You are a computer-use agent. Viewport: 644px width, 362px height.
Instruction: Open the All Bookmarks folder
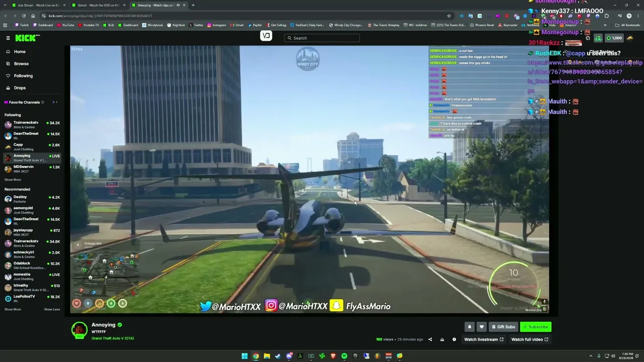tap(627, 25)
